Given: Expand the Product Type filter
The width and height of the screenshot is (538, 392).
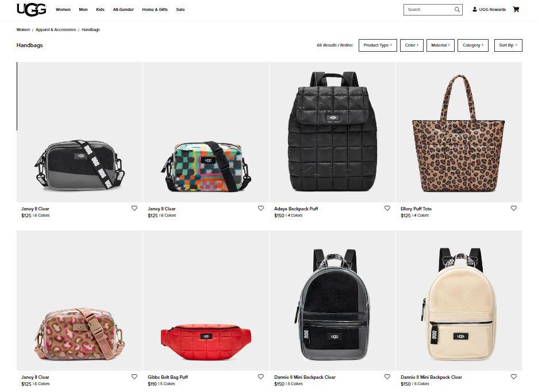Looking at the screenshot, I should [x=378, y=45].
